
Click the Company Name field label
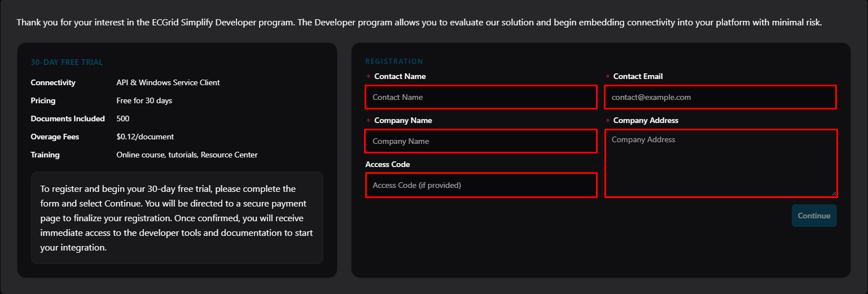click(x=403, y=120)
